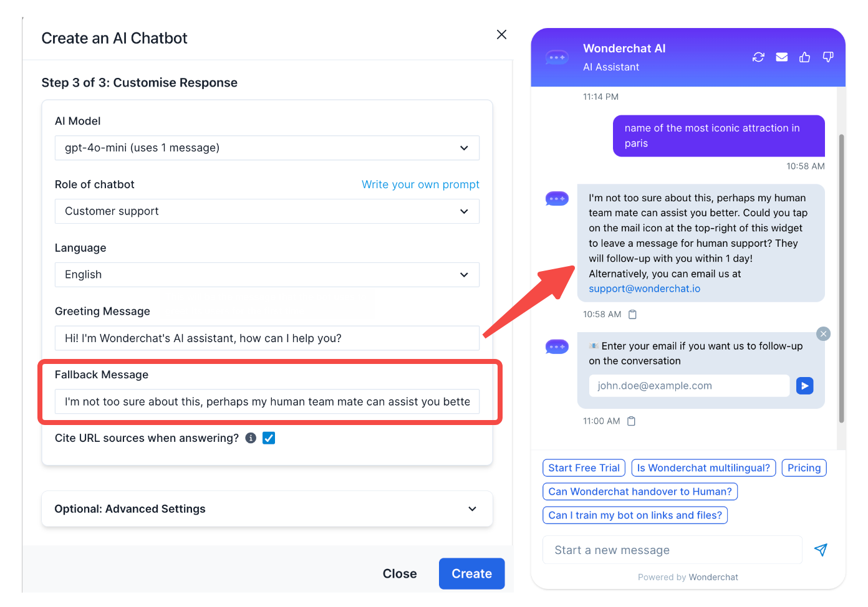Select the Start Free Trial suggestion
This screenshot has width=868, height=607.
[x=584, y=468]
